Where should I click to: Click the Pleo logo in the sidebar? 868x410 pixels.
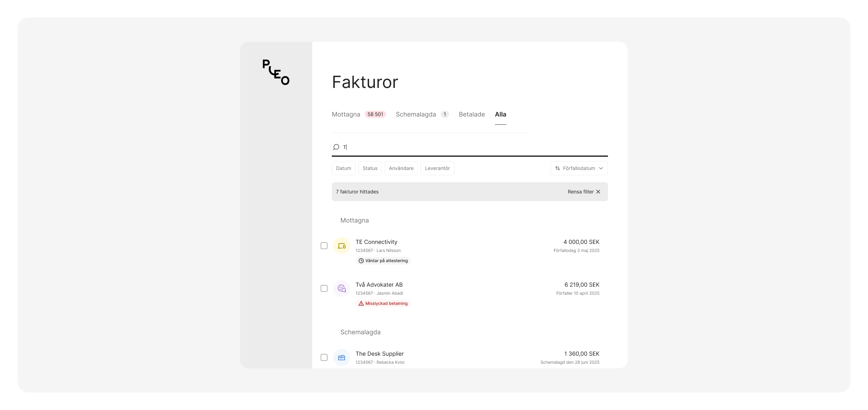pos(276,72)
